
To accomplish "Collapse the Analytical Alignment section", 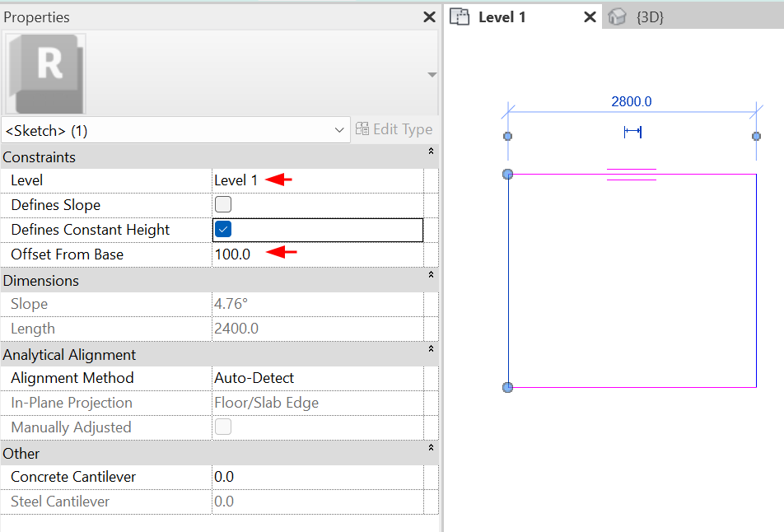I will click(431, 348).
